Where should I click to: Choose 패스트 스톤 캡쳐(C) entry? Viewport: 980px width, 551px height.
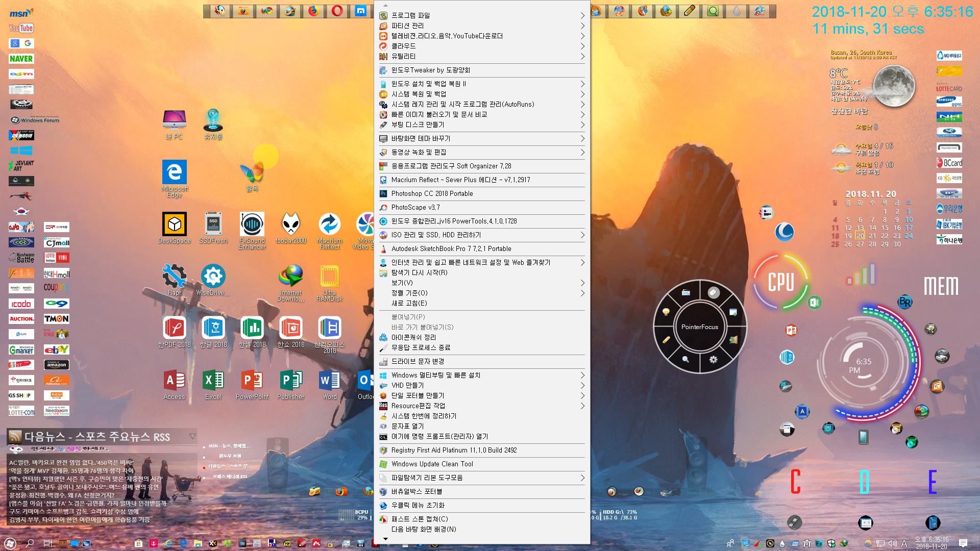point(482,519)
